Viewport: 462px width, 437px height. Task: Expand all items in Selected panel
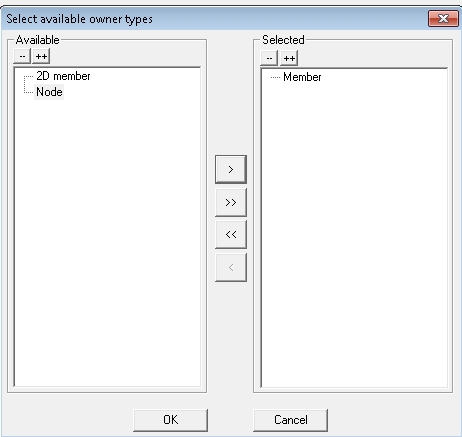(289, 58)
